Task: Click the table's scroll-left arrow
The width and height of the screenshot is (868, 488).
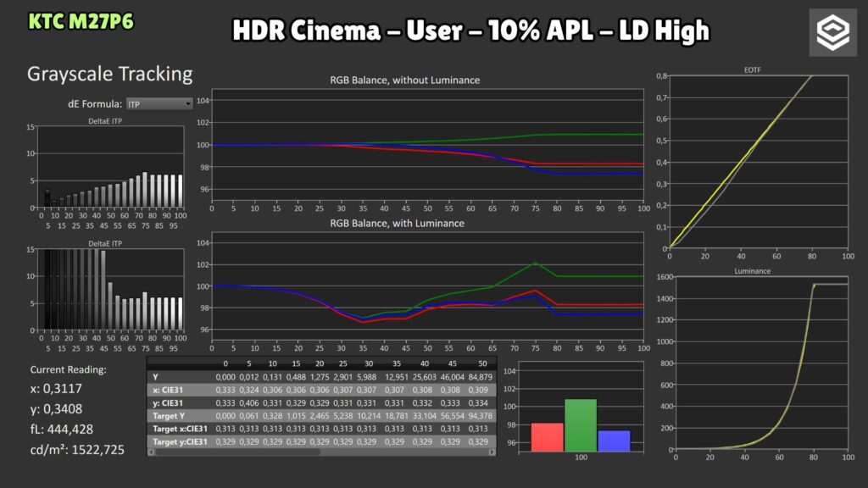Action: (151, 452)
